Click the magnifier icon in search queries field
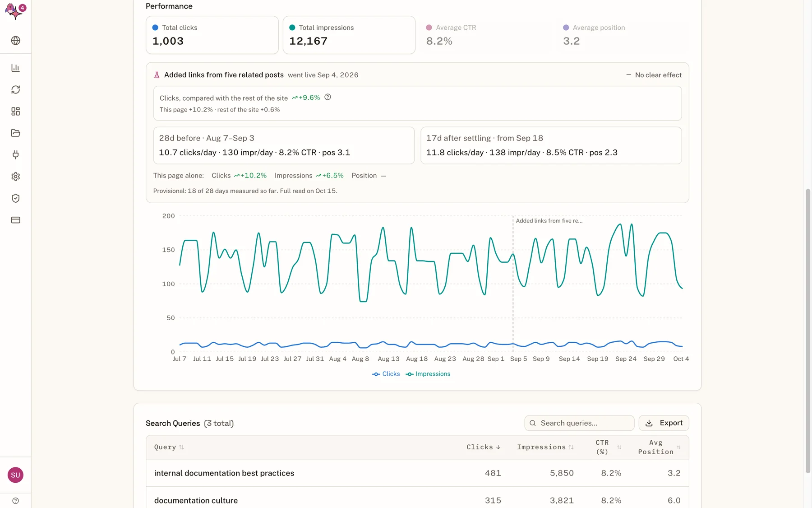Screen dimensions: 812x508 tap(533, 423)
